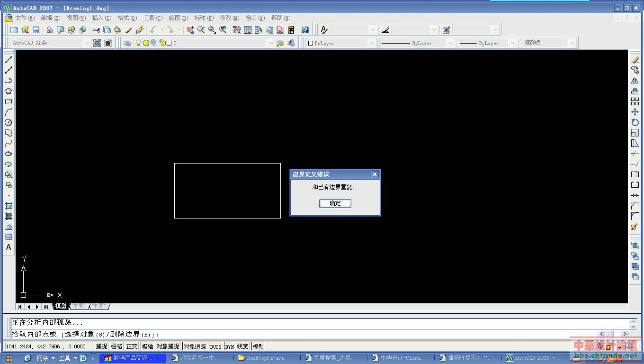Viewport: 644px width, 364px height.
Task: Click the New drawing icon
Action: [14, 30]
